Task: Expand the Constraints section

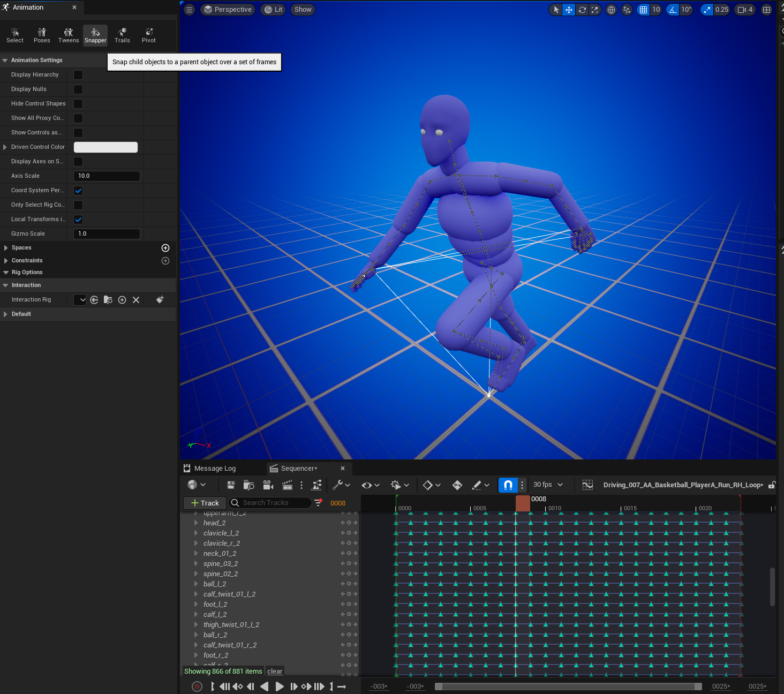Action: (6, 261)
